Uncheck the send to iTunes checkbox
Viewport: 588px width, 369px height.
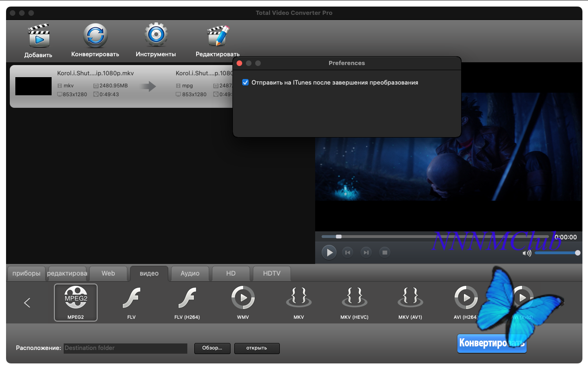click(x=245, y=83)
